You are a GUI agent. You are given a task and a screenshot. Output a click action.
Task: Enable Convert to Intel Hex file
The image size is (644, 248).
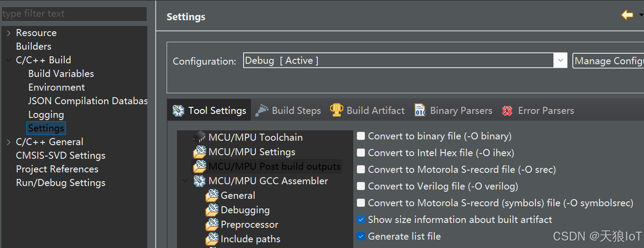click(361, 153)
